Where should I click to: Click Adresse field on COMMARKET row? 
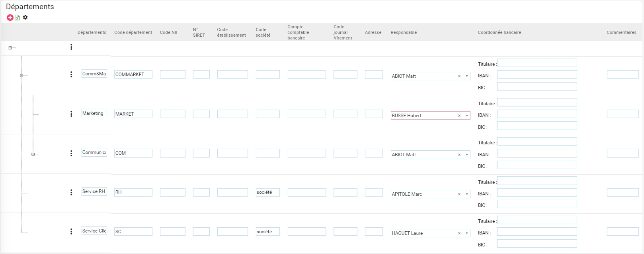374,75
